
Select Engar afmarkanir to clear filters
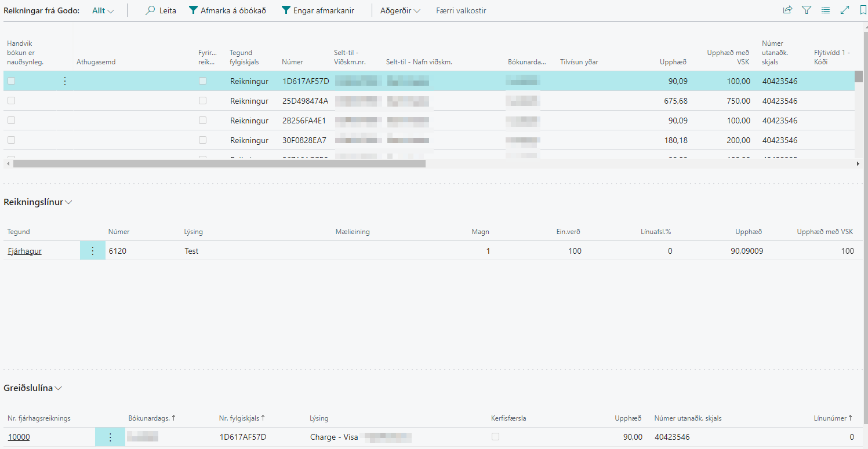click(318, 10)
